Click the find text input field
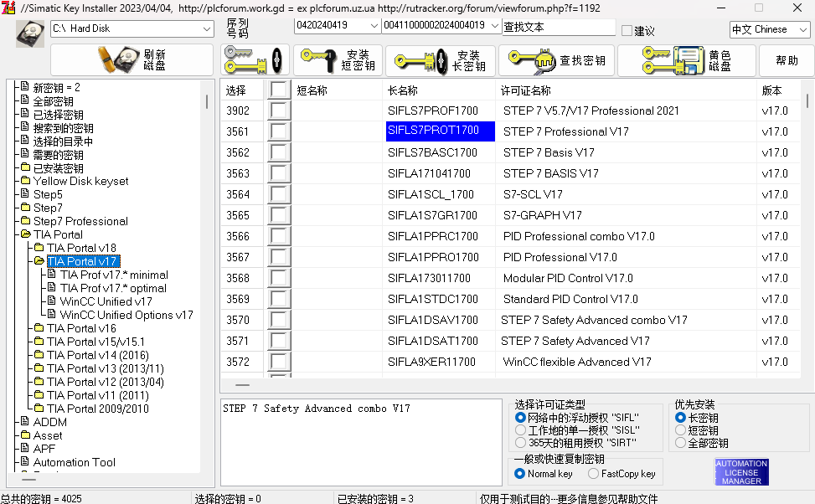 [559, 27]
